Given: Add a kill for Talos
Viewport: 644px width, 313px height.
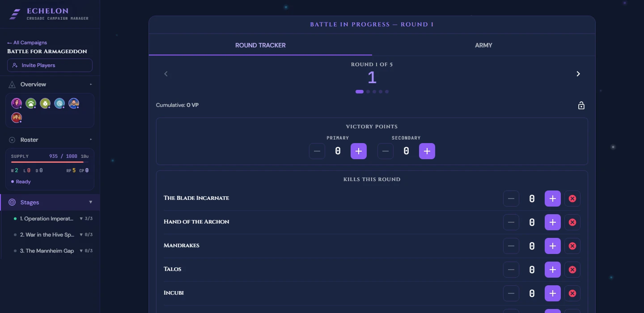Looking at the screenshot, I should coord(553,270).
